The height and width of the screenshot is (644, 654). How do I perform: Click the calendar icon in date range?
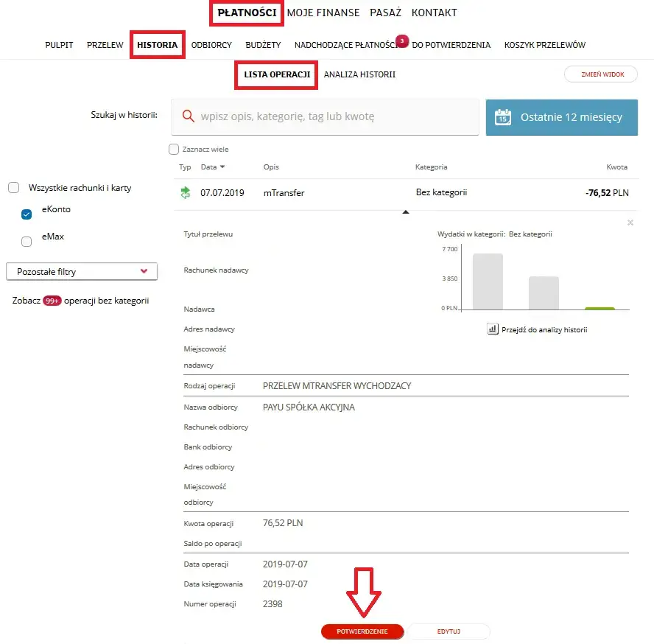point(502,117)
